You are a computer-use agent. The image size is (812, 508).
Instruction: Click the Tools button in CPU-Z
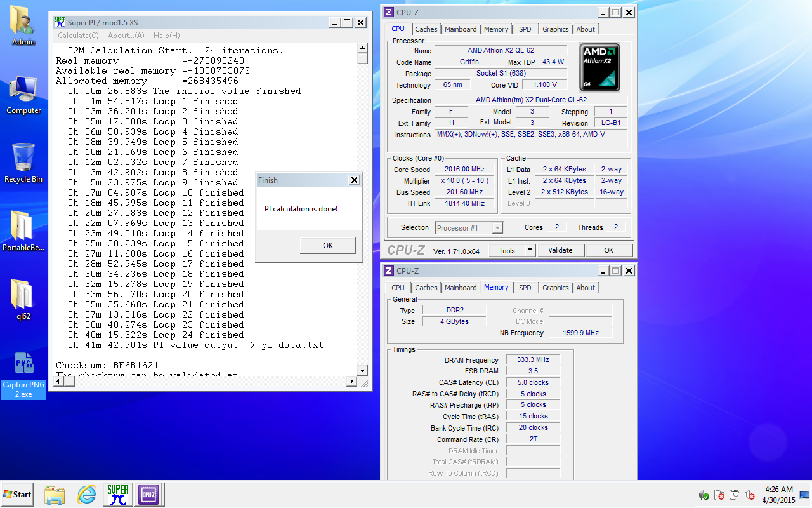pos(507,250)
